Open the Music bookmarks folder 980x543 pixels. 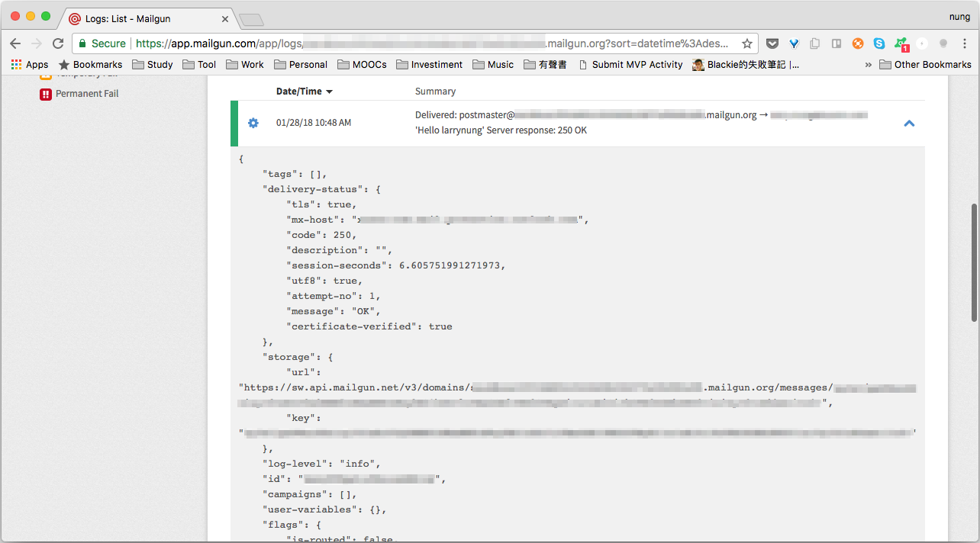click(492, 65)
